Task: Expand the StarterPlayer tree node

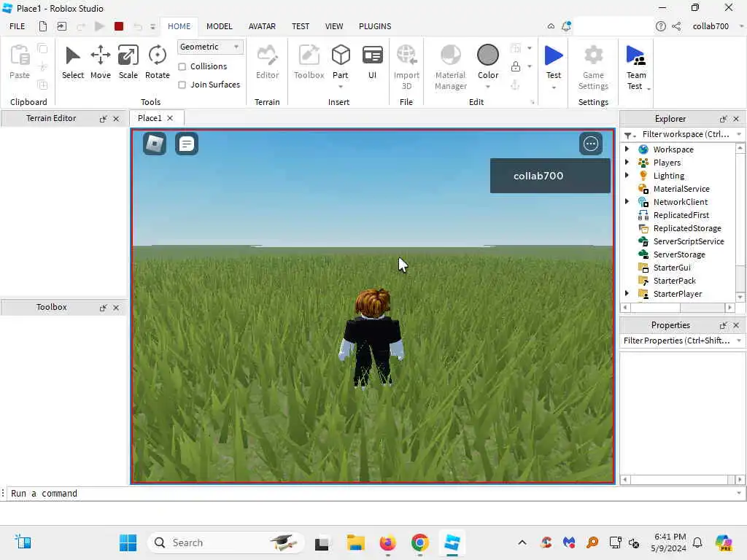Action: point(627,293)
